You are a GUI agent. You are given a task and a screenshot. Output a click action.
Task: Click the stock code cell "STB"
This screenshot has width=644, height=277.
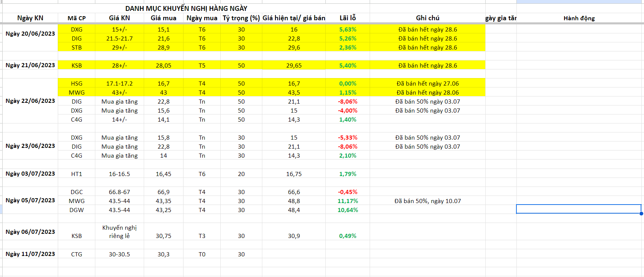[x=77, y=47]
